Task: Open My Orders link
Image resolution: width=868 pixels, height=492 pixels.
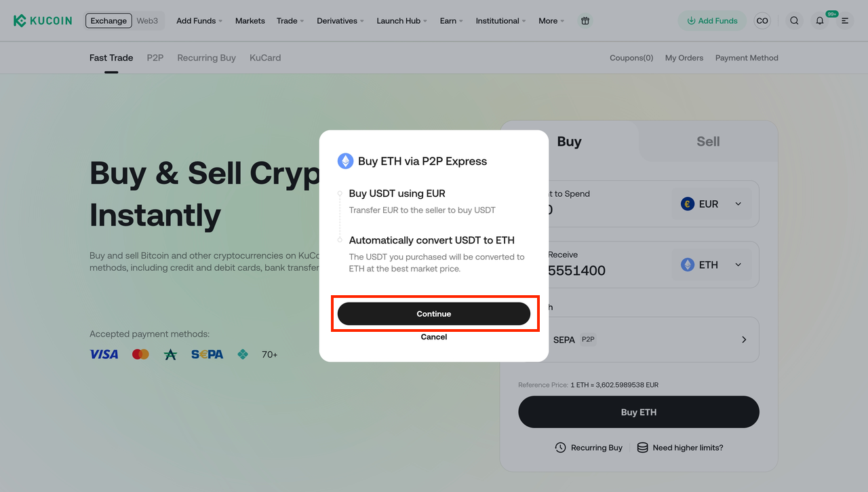Action: (x=684, y=58)
